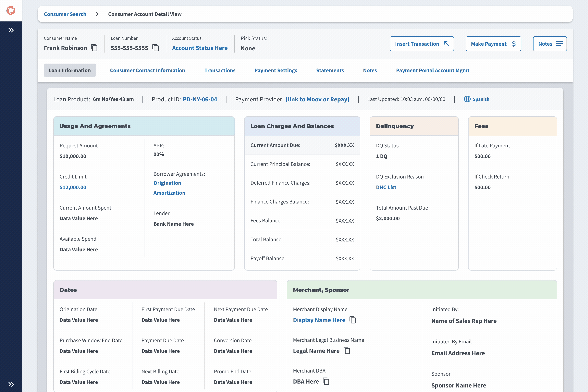588x392 pixels.
Task: Copy the loan number 555-555-5555
Action: point(155,48)
